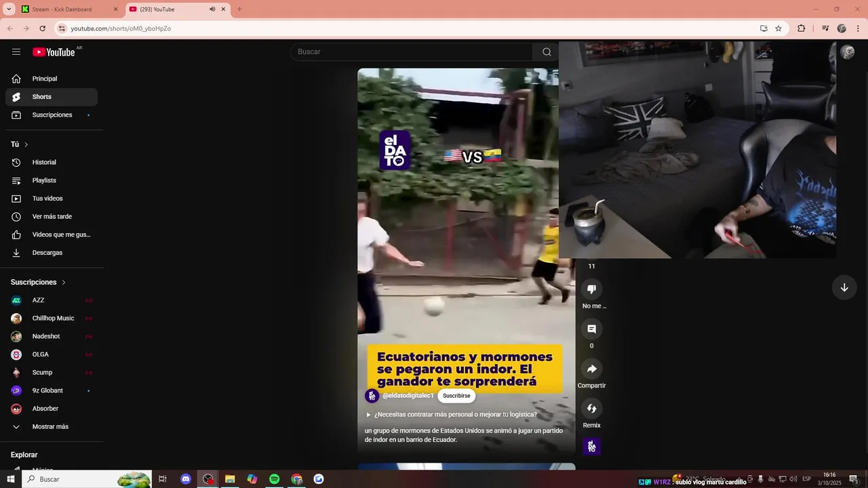Open File Explorer from the taskbar

(x=230, y=479)
